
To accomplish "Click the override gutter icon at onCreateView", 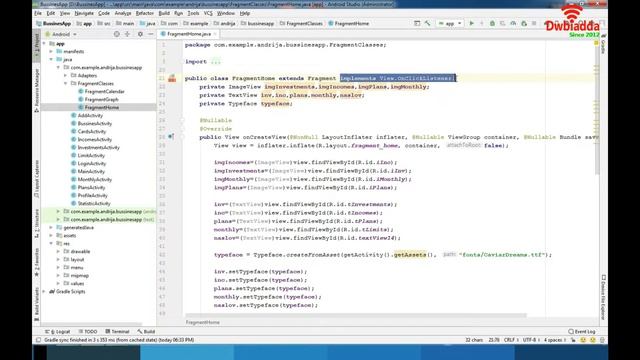I will coord(171,137).
